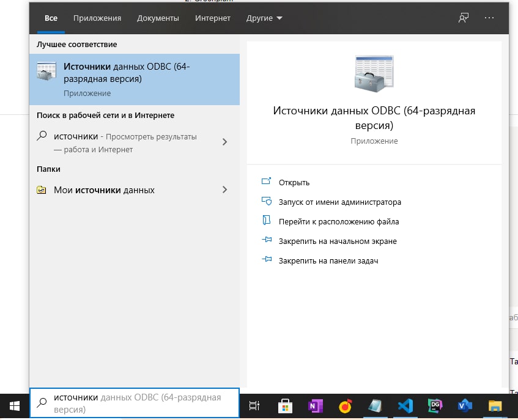Screen dimensions: 518x420
Task: Choose Закрепить на начальном экране
Action: (338, 241)
